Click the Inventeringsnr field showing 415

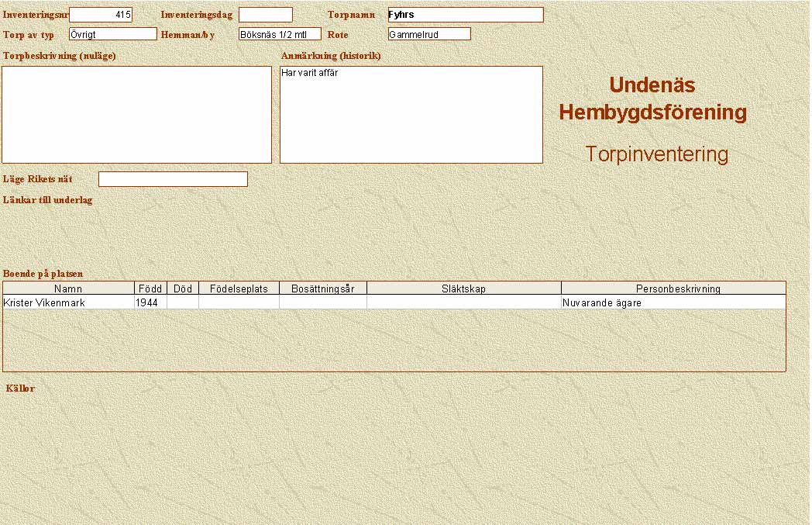tap(101, 15)
